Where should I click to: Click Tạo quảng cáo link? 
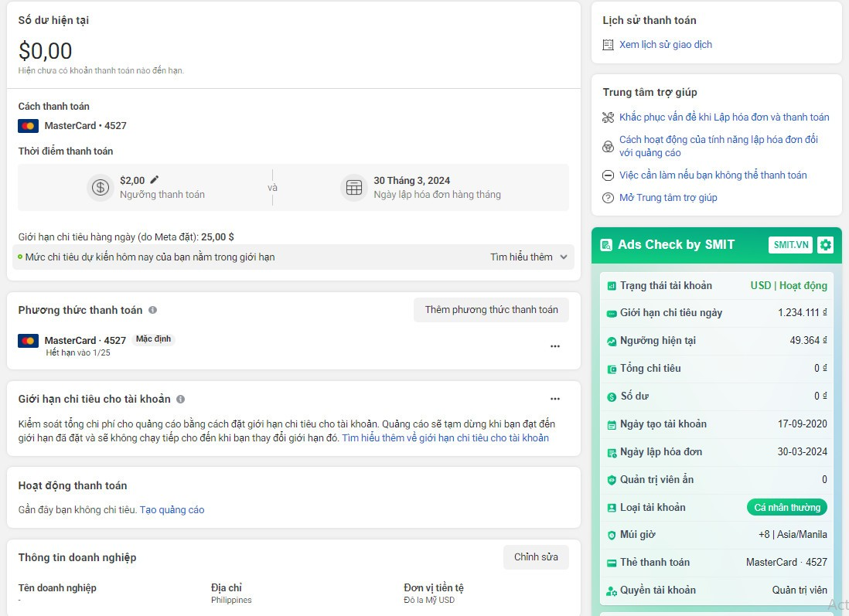click(x=172, y=510)
